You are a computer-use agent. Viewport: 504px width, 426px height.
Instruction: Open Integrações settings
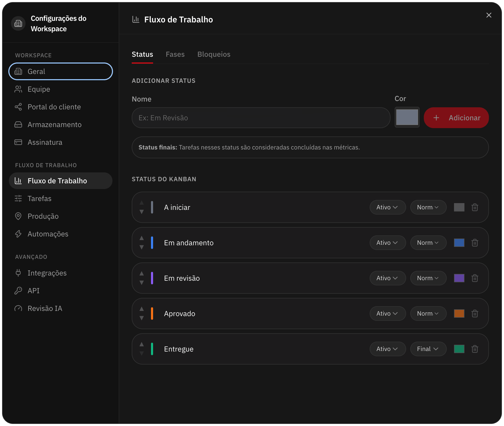tap(60, 273)
